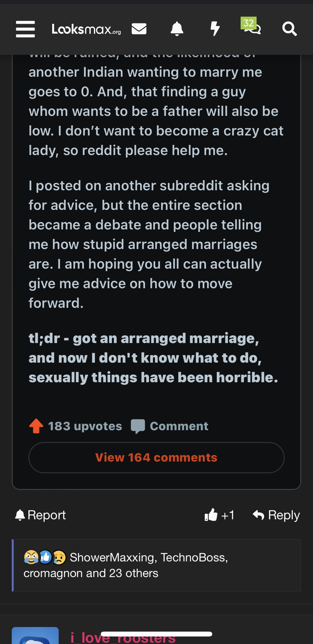Click the speech bubble comment icon
Screen dimensions: 313x644
138,426
